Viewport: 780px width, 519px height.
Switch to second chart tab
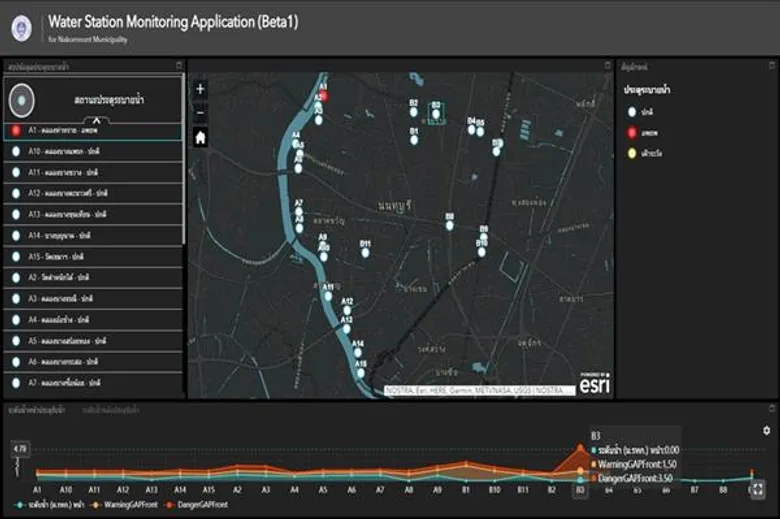click(x=110, y=410)
